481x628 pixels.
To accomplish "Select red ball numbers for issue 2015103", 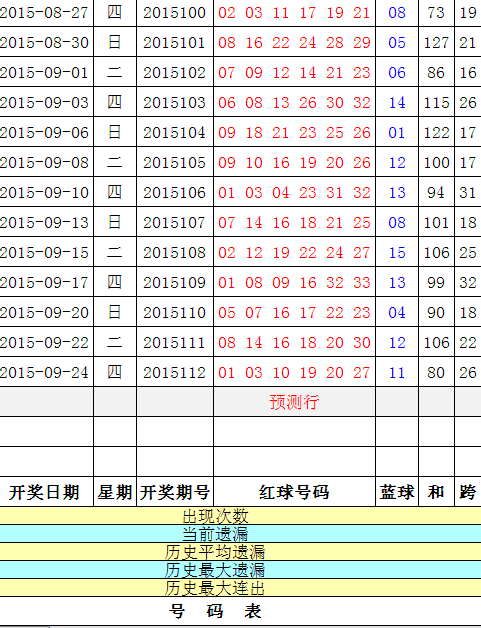I will coord(294,103).
